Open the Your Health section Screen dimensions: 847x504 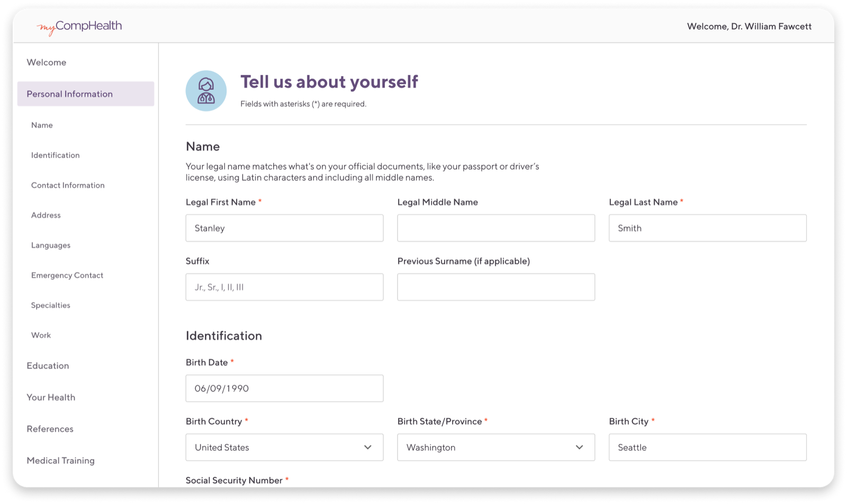(x=51, y=397)
